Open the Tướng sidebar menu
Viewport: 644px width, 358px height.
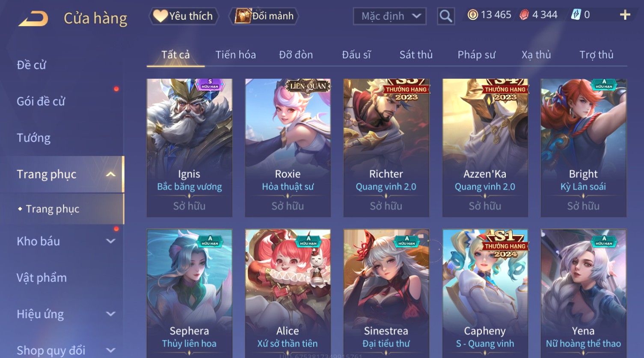click(x=33, y=138)
